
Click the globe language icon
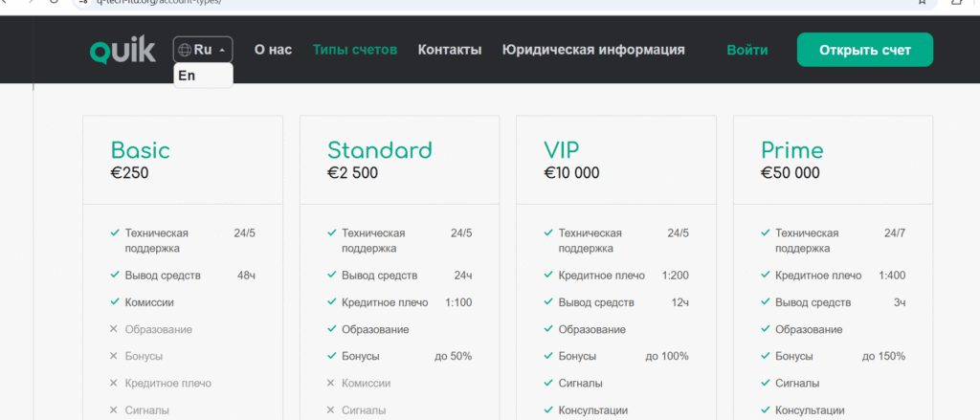click(x=185, y=50)
